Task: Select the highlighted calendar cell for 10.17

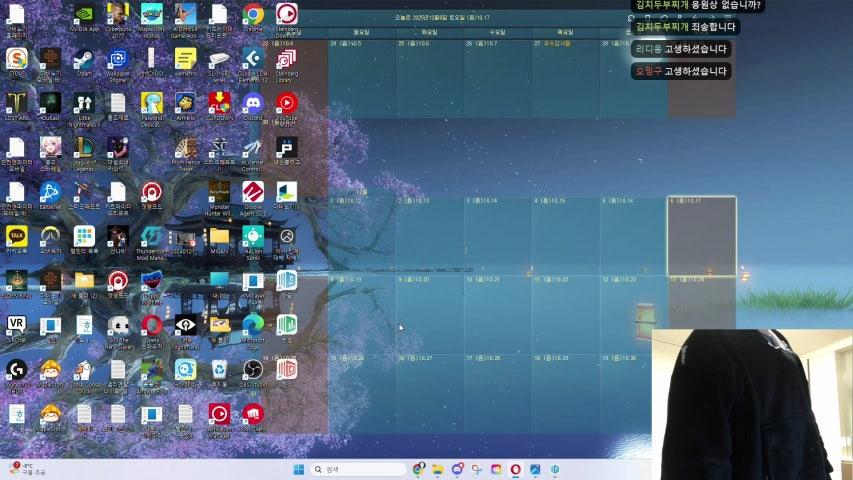Action: tap(701, 235)
